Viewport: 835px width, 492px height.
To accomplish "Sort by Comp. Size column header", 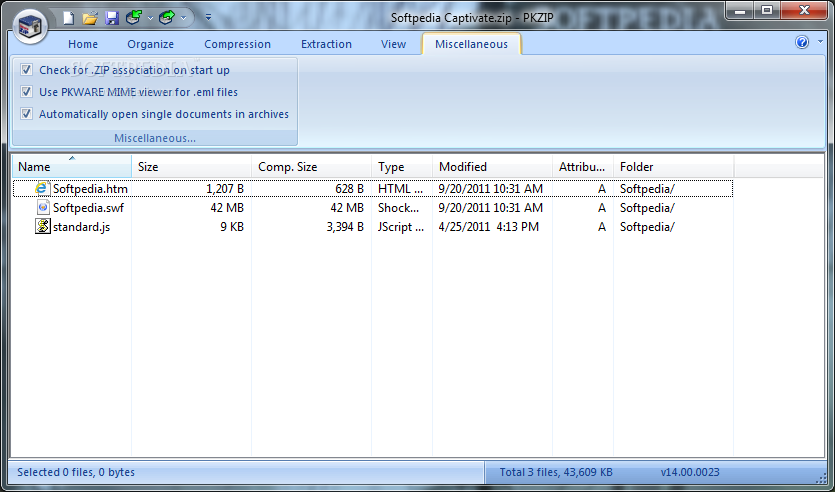I will 312,167.
